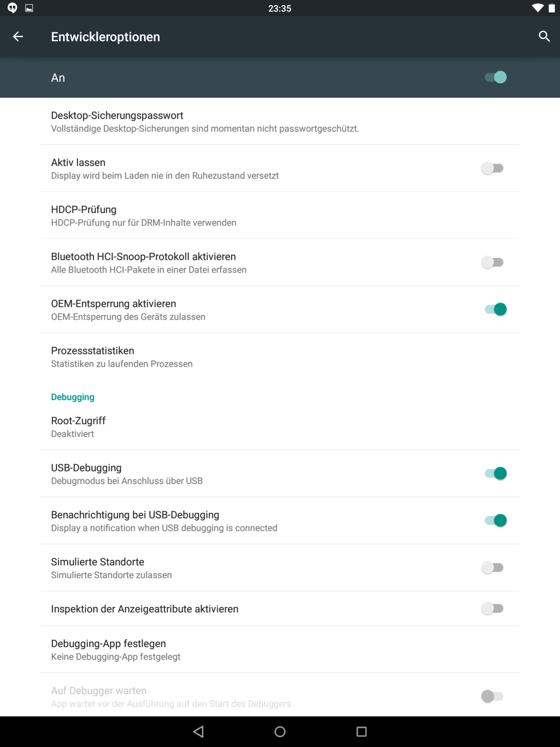Turn off the USB-Debugging switch

click(x=496, y=473)
